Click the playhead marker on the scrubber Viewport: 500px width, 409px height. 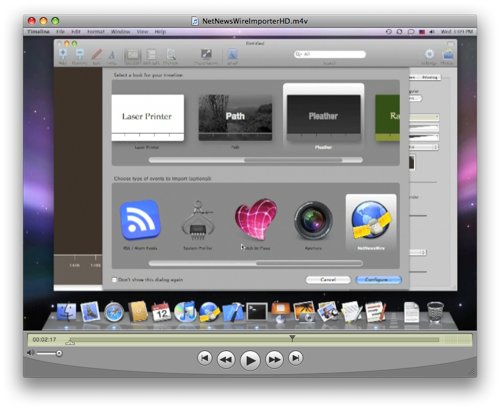pos(292,338)
